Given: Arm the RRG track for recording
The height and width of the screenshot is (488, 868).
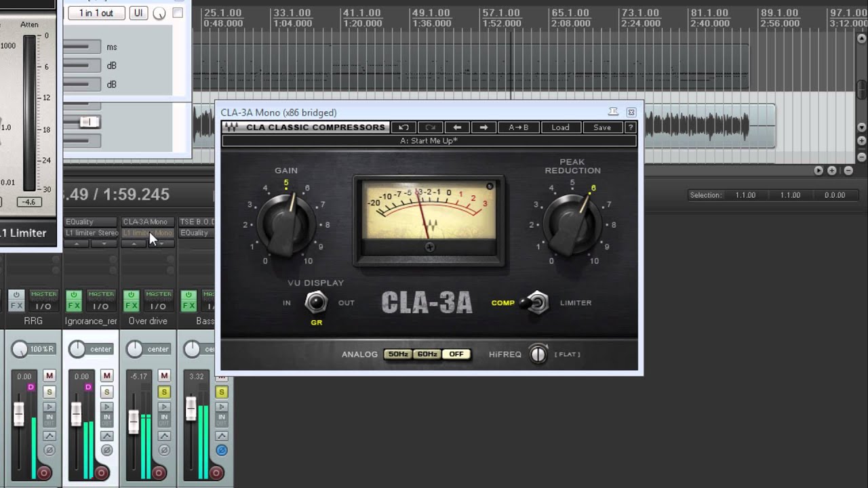Looking at the screenshot, I should pyautogui.click(x=44, y=472).
